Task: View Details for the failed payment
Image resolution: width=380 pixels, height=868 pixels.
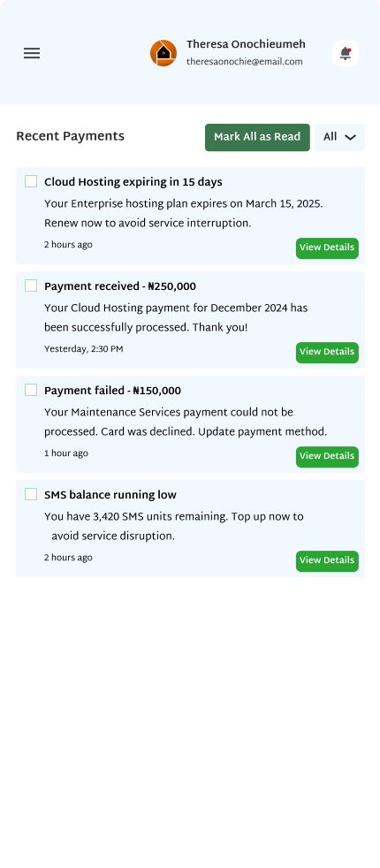Action: click(x=327, y=457)
